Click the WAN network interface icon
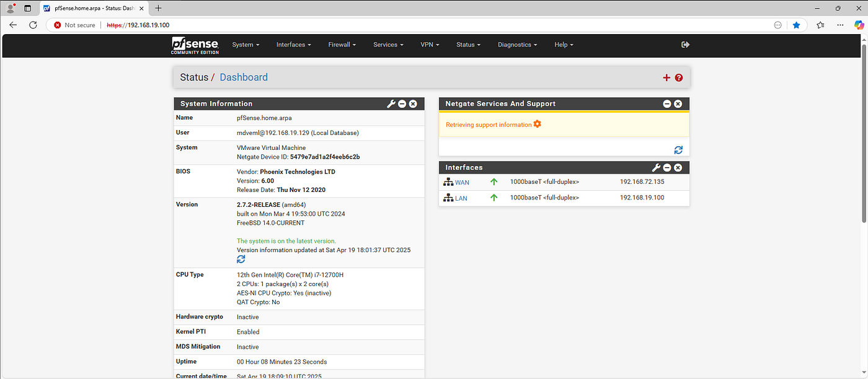868x379 pixels. 448,182
